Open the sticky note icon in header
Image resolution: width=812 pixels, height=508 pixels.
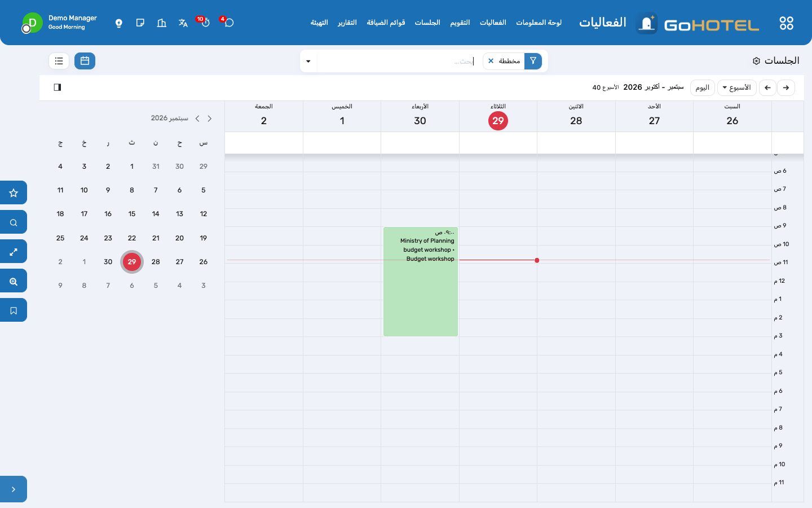coord(140,23)
